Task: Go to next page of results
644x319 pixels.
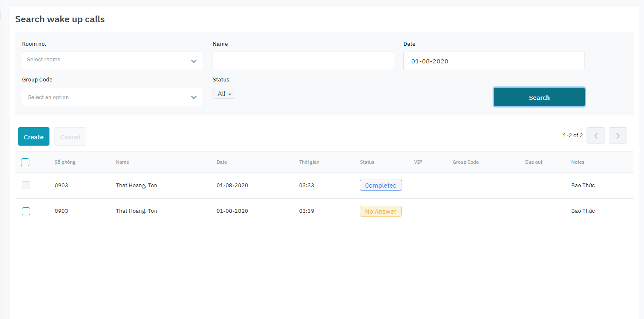Action: click(x=618, y=136)
